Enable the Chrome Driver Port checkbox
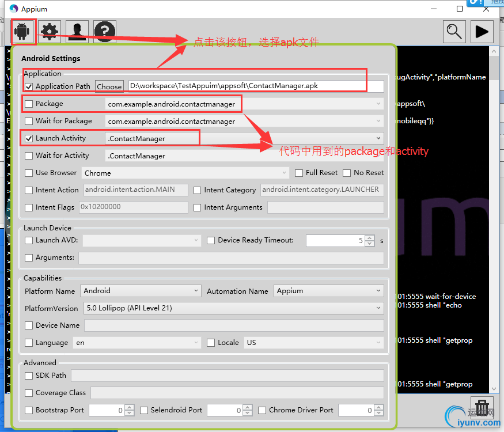 [262, 410]
